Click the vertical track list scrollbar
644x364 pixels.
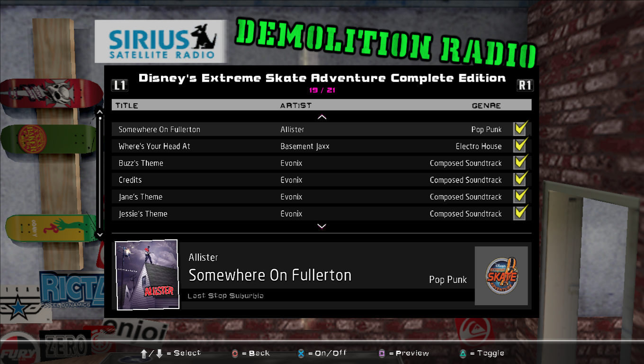point(99,173)
